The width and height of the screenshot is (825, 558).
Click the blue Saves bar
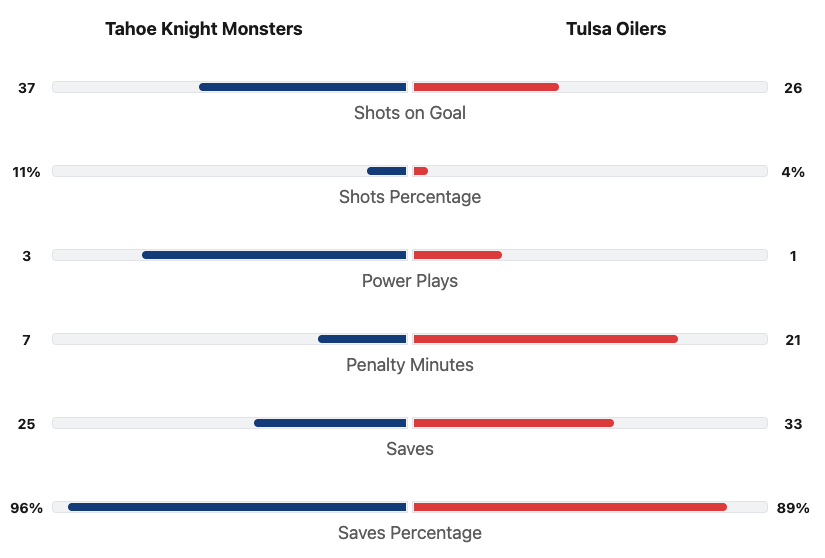click(x=330, y=423)
